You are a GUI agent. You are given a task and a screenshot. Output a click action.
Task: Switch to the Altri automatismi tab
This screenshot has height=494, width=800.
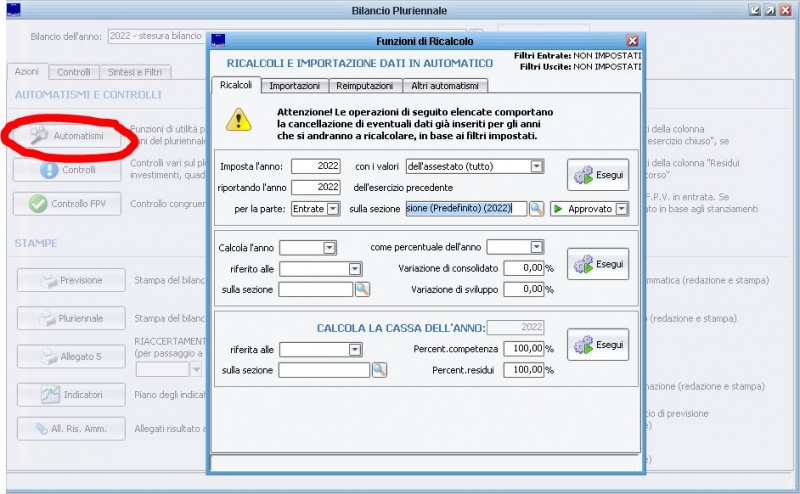click(445, 86)
